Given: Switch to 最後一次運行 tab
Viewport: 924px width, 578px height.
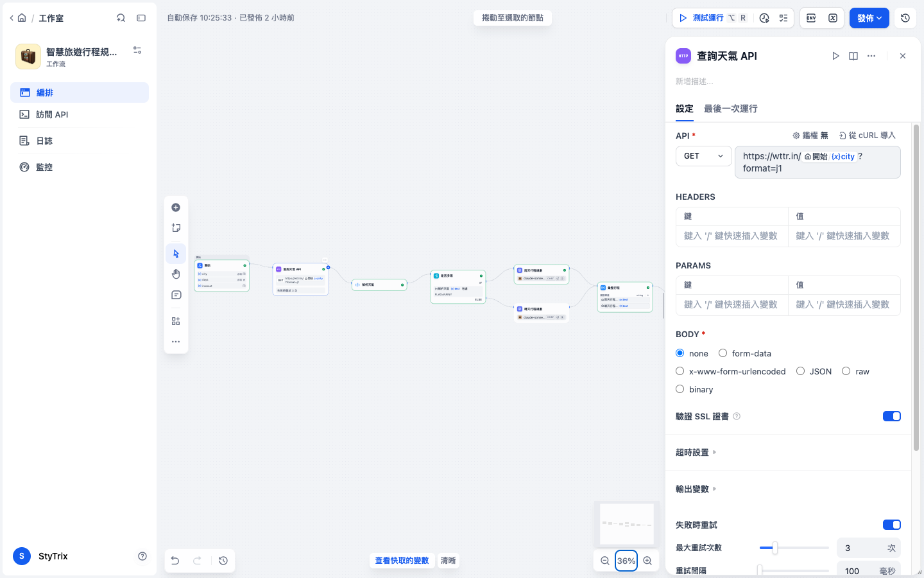Looking at the screenshot, I should [731, 109].
